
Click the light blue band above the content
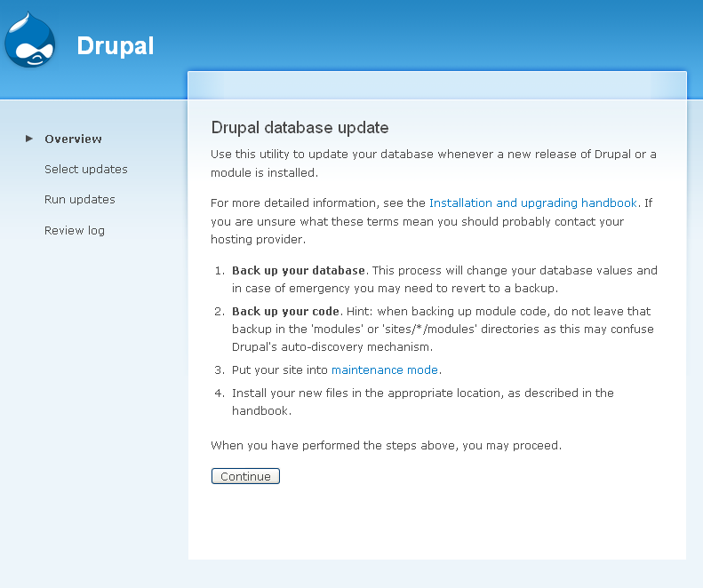(x=437, y=85)
